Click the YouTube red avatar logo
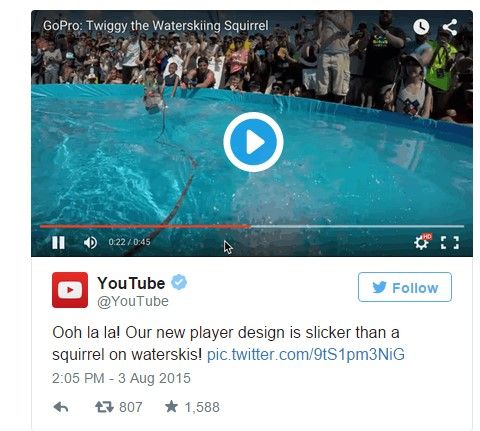480x431 pixels. click(70, 290)
